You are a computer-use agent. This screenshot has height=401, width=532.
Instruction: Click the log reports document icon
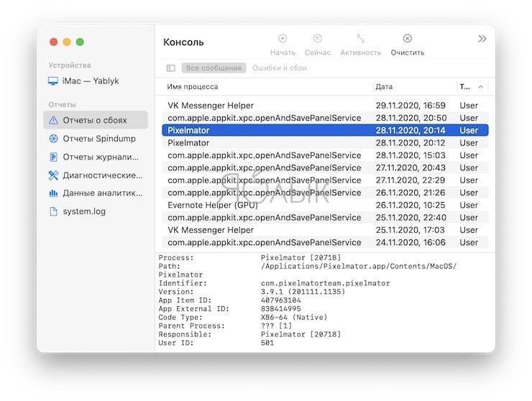tap(53, 157)
